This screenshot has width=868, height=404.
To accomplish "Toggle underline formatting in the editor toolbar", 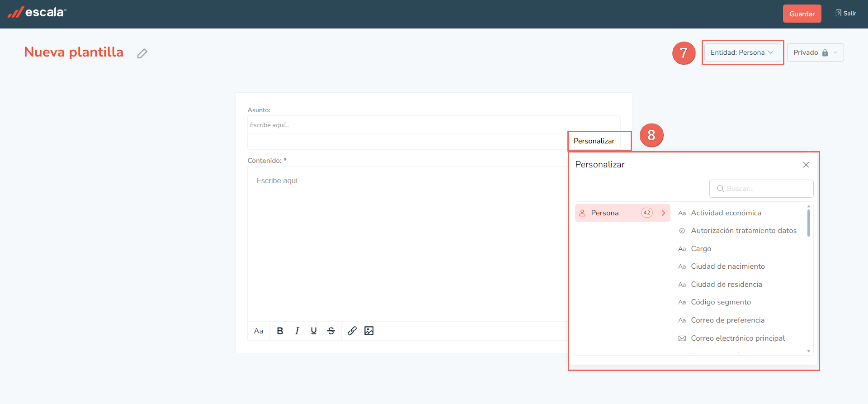I will [314, 331].
